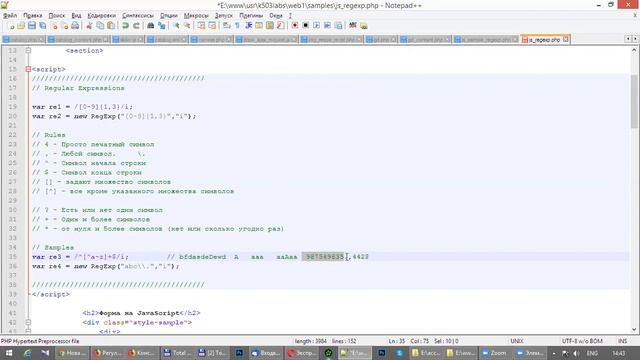This screenshot has width=640, height=360.
Task: Open the Вид menu
Action: point(76,16)
